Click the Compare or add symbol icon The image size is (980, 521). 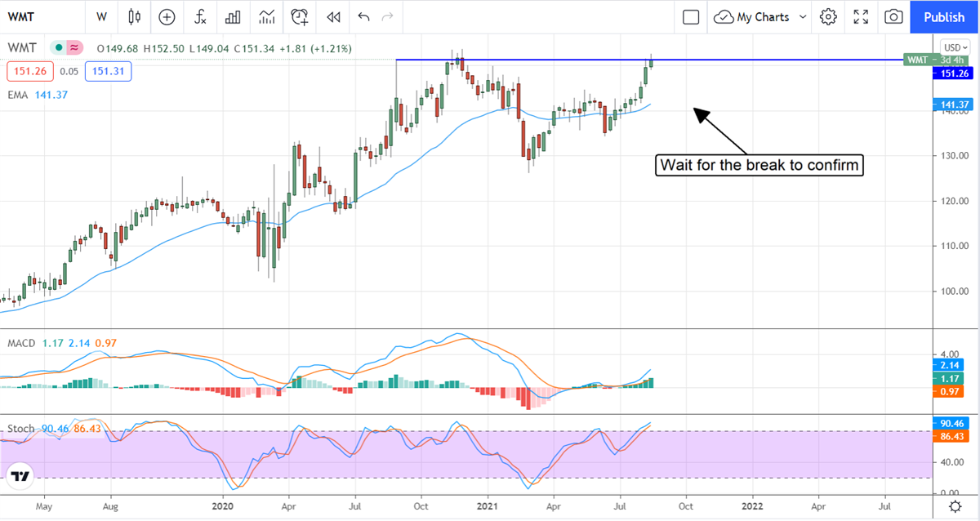coord(167,16)
